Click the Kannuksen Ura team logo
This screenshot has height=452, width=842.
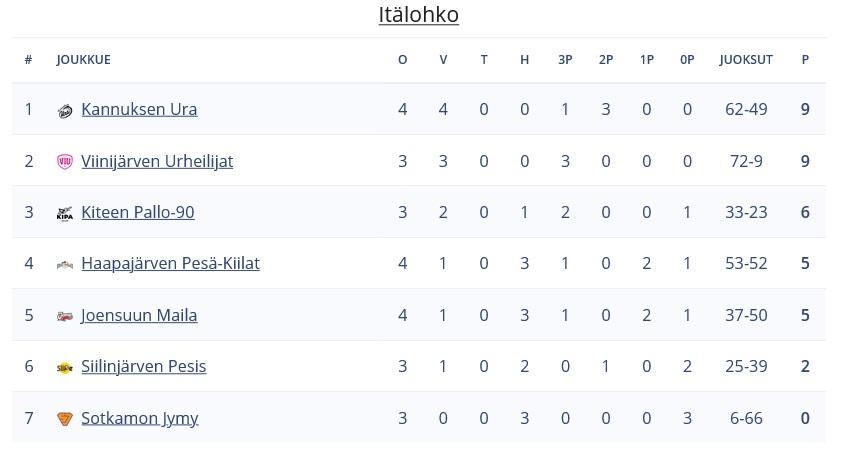(x=65, y=111)
